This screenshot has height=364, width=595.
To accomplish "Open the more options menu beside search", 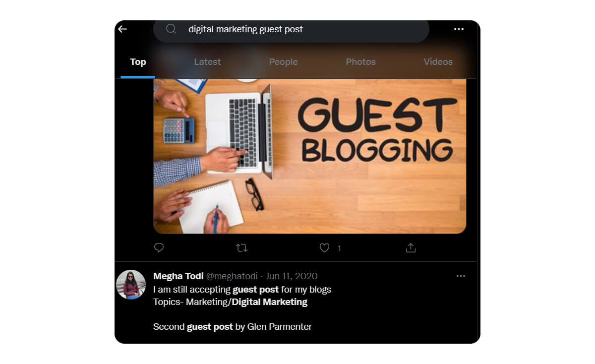I will tap(459, 29).
